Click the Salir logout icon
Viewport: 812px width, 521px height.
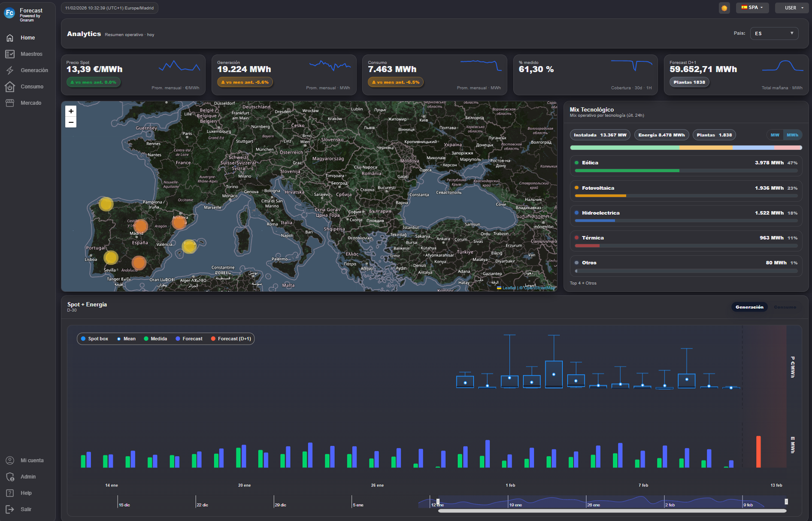pos(10,509)
